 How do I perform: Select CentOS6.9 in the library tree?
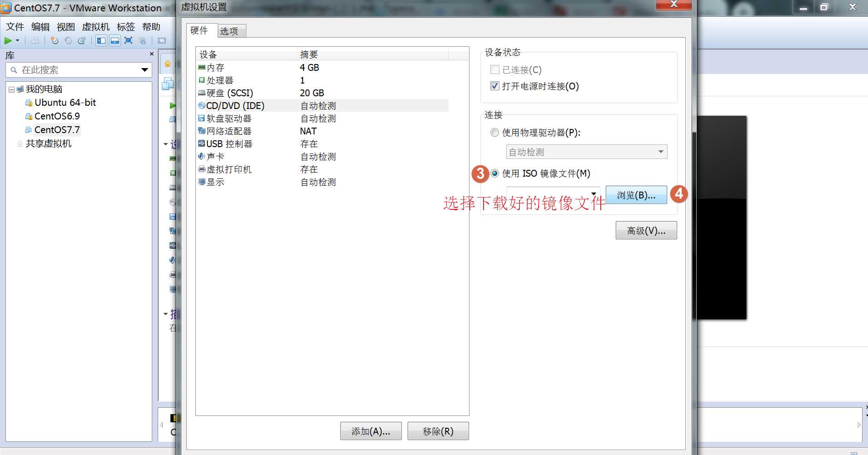point(57,116)
